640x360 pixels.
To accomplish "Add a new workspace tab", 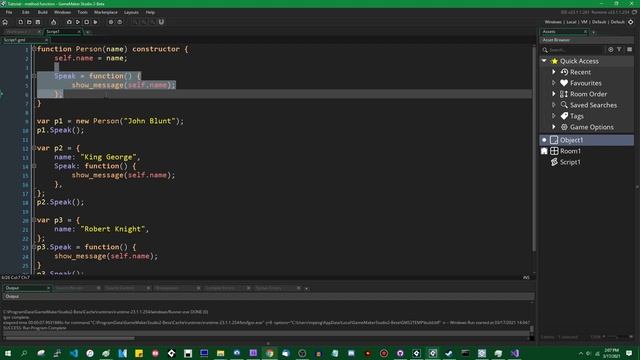I will point(87,31).
